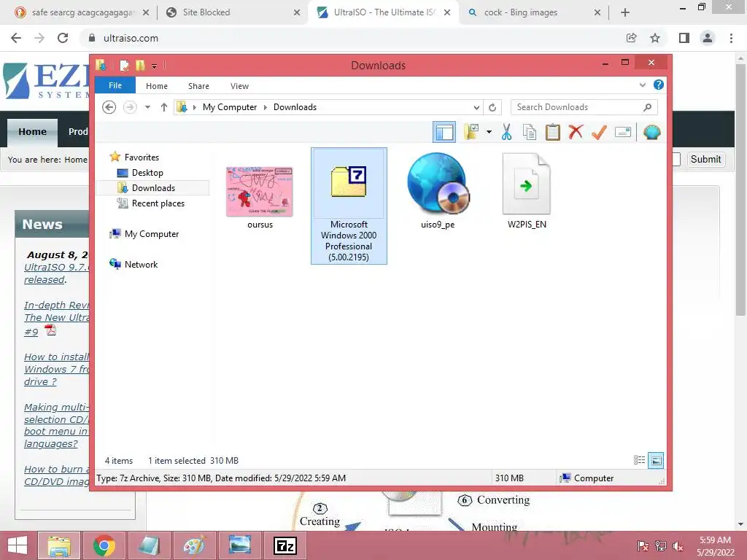Select the W2PIS_EN file
This screenshot has height=560, width=747.
[527, 190]
